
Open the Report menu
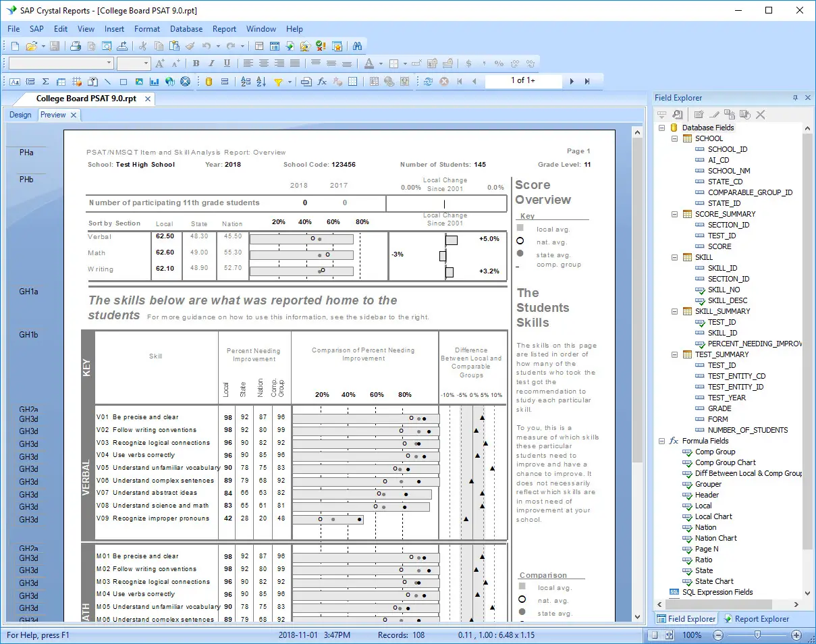[x=224, y=29]
